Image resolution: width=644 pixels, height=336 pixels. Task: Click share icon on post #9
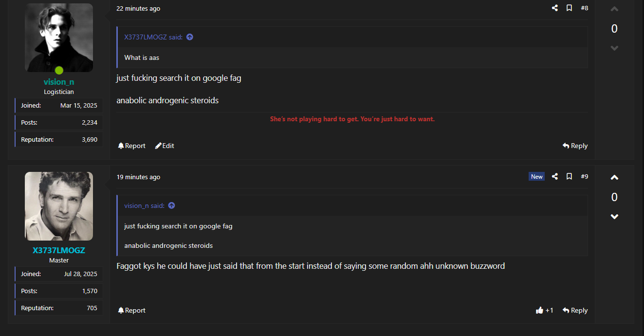tap(555, 177)
